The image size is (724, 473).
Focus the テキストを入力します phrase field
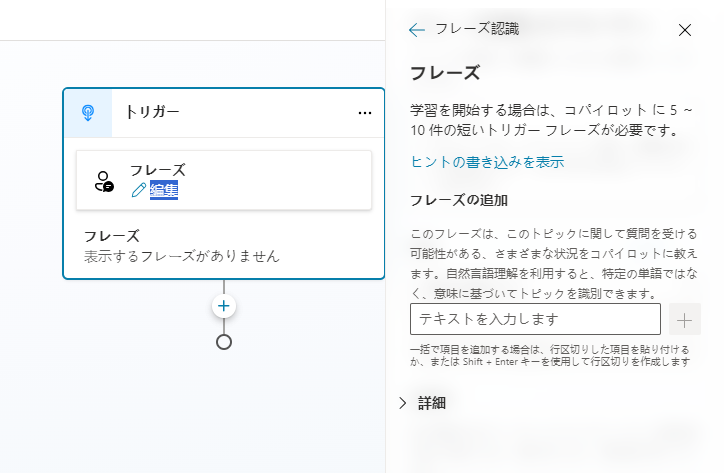point(535,319)
